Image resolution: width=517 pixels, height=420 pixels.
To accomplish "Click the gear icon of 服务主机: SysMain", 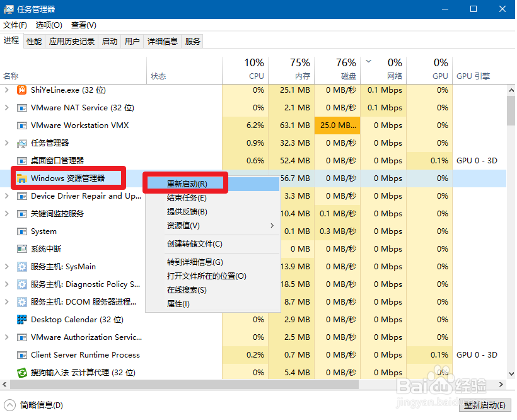I will pos(21,267).
